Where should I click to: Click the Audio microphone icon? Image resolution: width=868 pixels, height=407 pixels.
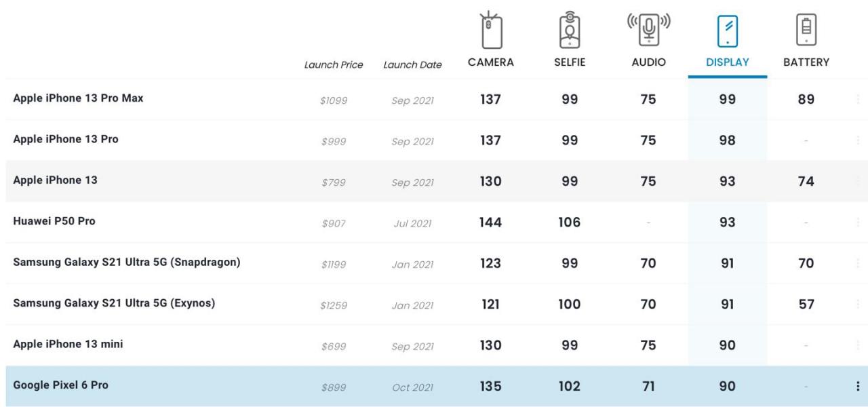pyautogui.click(x=648, y=29)
